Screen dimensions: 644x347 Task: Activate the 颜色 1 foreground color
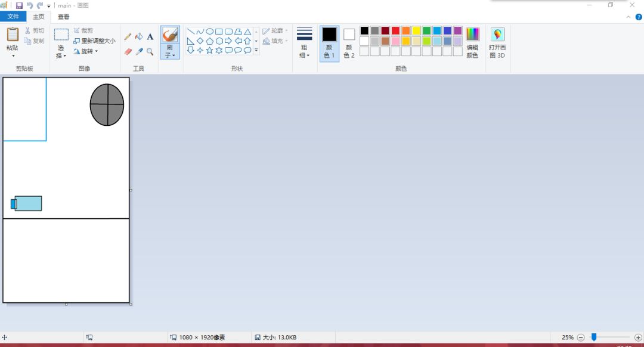(x=329, y=43)
